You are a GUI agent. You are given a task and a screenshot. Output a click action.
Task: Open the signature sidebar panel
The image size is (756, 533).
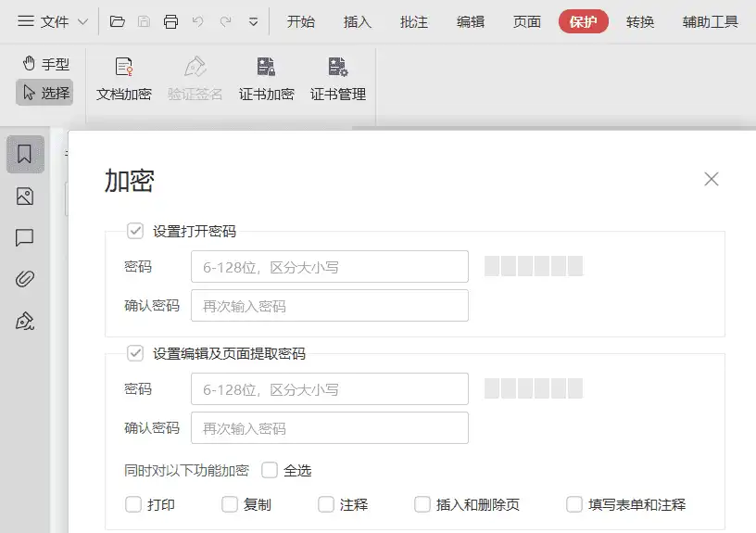click(x=25, y=321)
